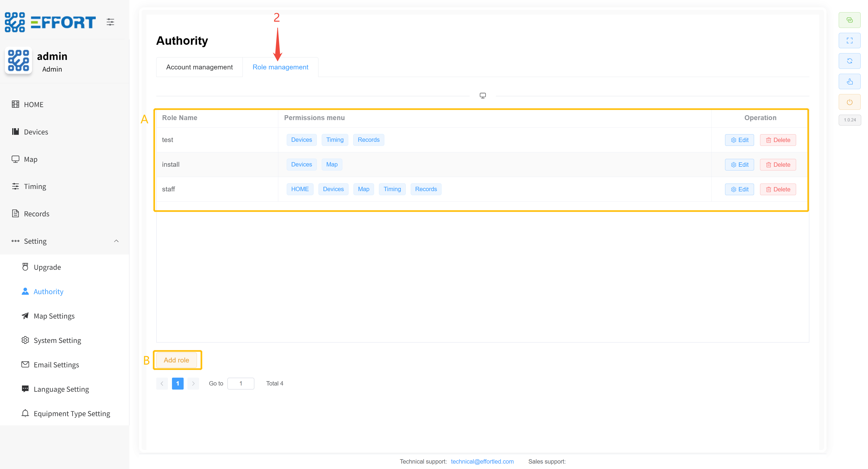The height and width of the screenshot is (469, 868).
Task: Collapse the Setting submenu chevron
Action: coord(116,241)
